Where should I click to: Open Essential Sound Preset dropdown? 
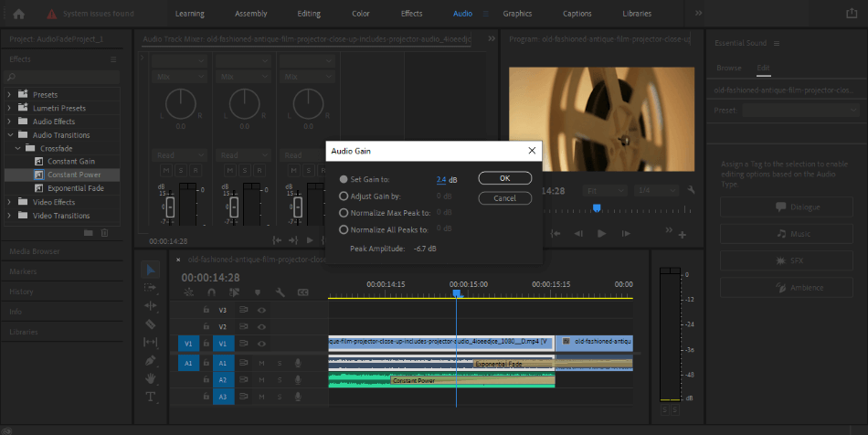pyautogui.click(x=800, y=111)
